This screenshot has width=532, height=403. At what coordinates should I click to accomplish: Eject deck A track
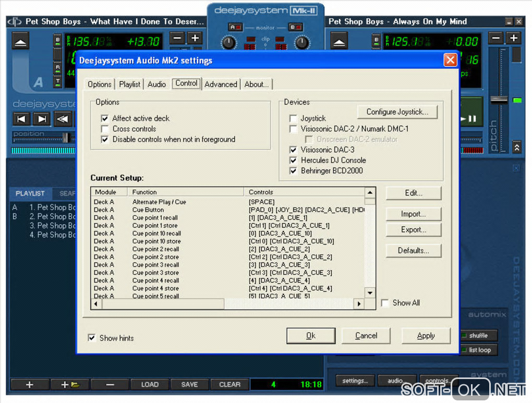click(x=20, y=41)
